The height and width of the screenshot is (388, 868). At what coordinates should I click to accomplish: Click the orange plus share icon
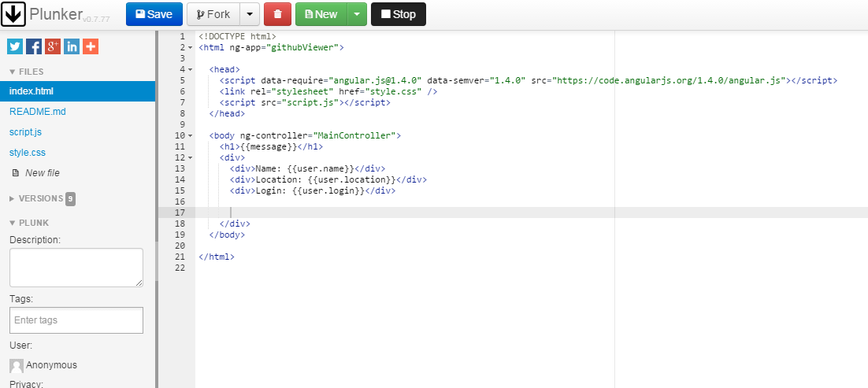91,46
